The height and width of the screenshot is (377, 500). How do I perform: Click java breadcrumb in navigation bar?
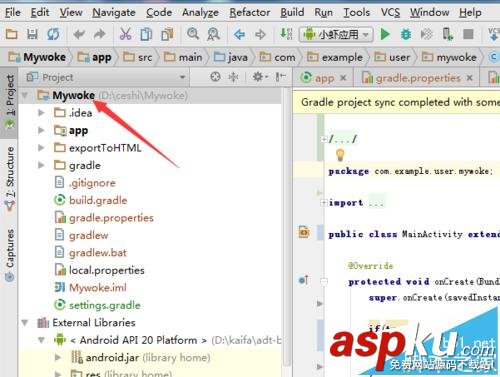(x=231, y=57)
